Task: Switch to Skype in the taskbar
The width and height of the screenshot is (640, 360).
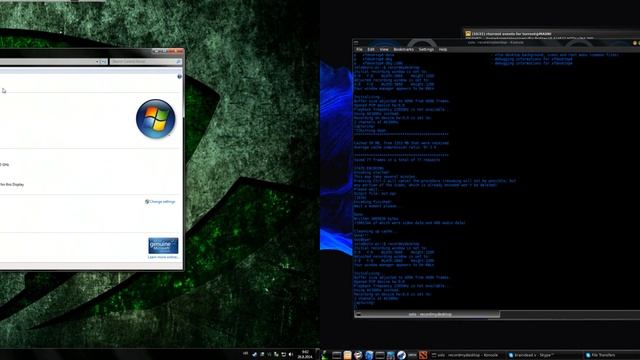Action: 543,355
